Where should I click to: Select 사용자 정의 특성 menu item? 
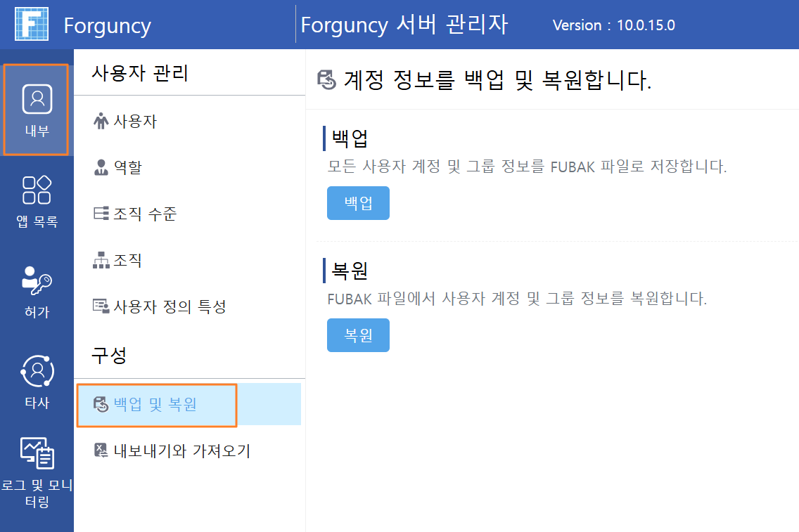click(x=190, y=306)
